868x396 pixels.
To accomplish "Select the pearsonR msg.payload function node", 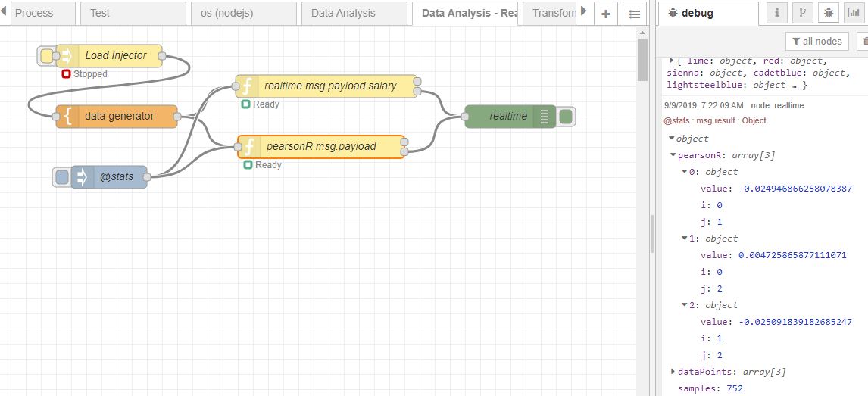I will pyautogui.click(x=322, y=147).
